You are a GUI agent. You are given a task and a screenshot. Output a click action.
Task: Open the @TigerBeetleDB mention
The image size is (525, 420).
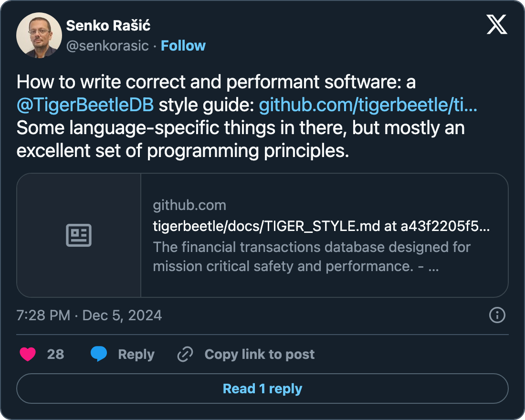85,105
